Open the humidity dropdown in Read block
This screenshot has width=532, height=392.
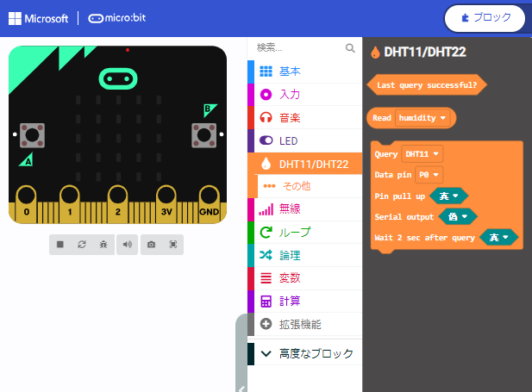coord(422,118)
